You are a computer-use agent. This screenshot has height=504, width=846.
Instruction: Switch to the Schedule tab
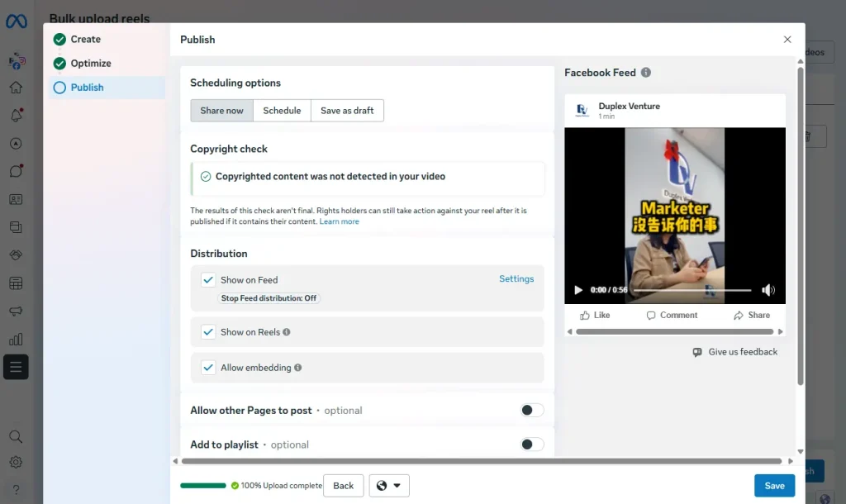tap(282, 110)
